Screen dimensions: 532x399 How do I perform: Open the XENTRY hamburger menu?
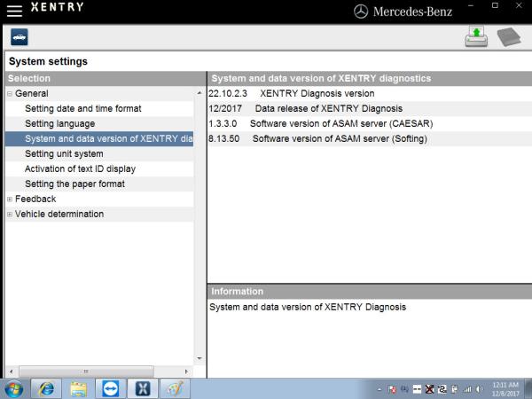pyautogui.click(x=14, y=11)
